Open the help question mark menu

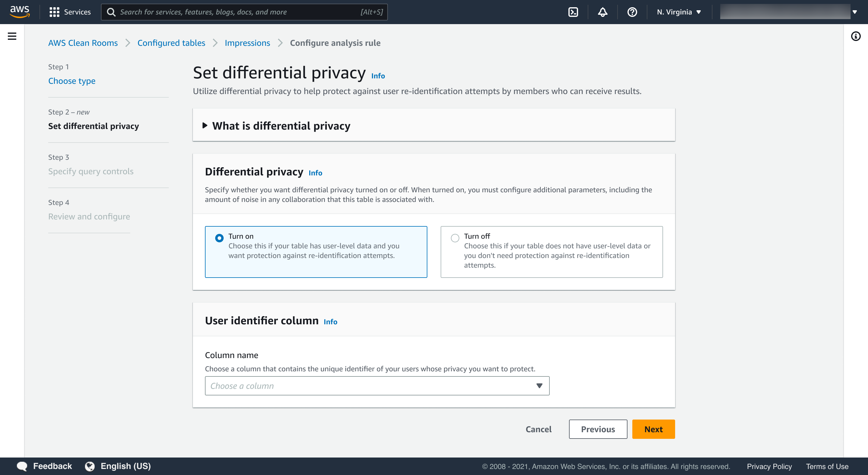point(632,12)
